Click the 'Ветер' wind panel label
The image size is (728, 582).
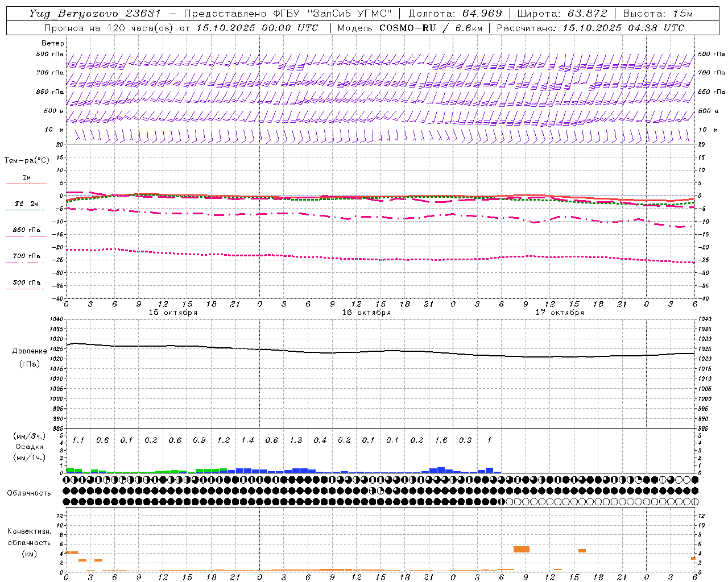pyautogui.click(x=53, y=43)
